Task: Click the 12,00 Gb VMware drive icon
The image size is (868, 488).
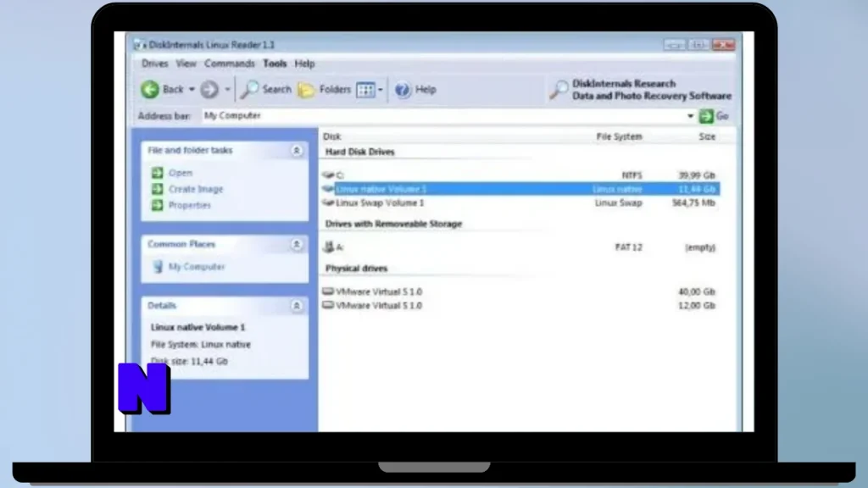Action: 328,305
